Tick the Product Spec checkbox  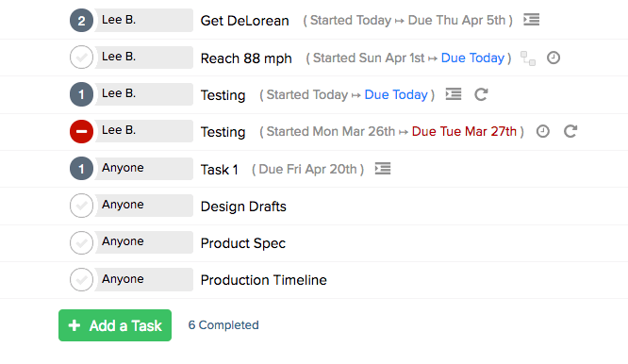click(81, 242)
